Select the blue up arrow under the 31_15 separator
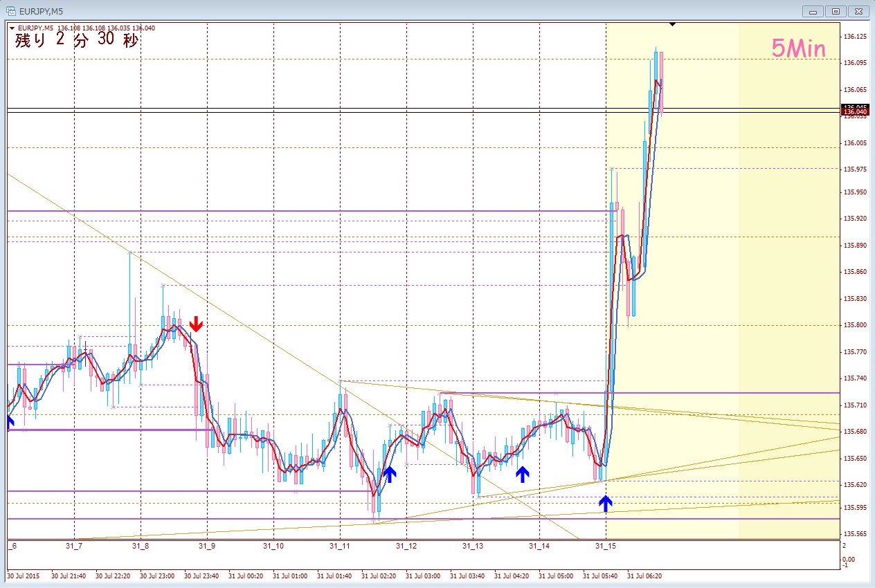 coord(606,503)
